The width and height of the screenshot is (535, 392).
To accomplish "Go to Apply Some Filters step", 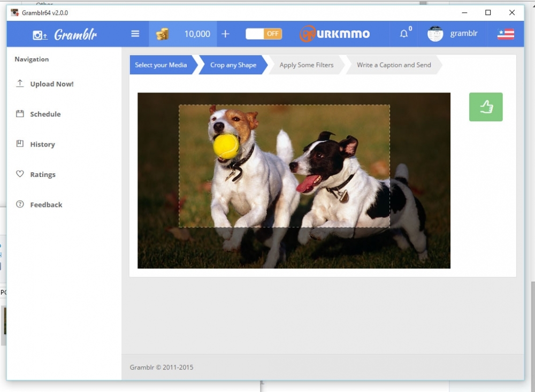I will 307,65.
